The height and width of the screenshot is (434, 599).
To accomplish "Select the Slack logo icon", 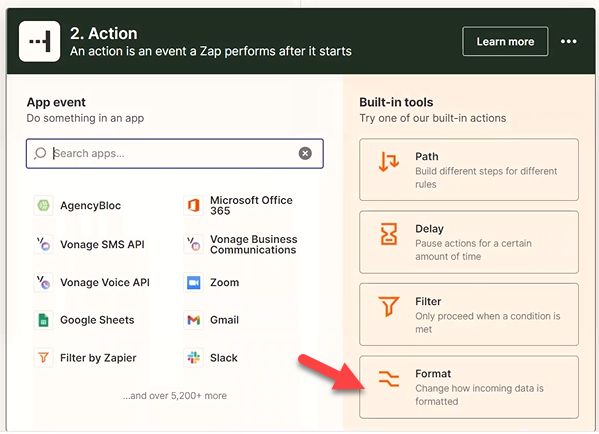I will pyautogui.click(x=193, y=358).
